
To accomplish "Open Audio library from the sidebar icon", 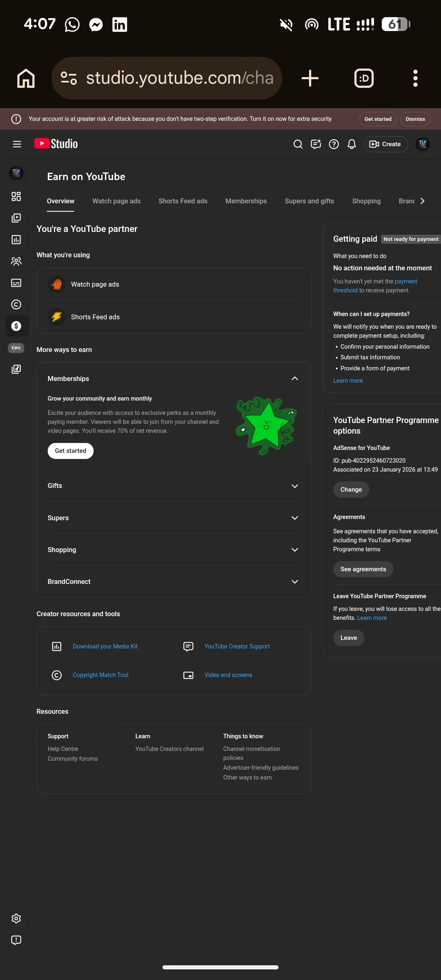I will pos(16,369).
